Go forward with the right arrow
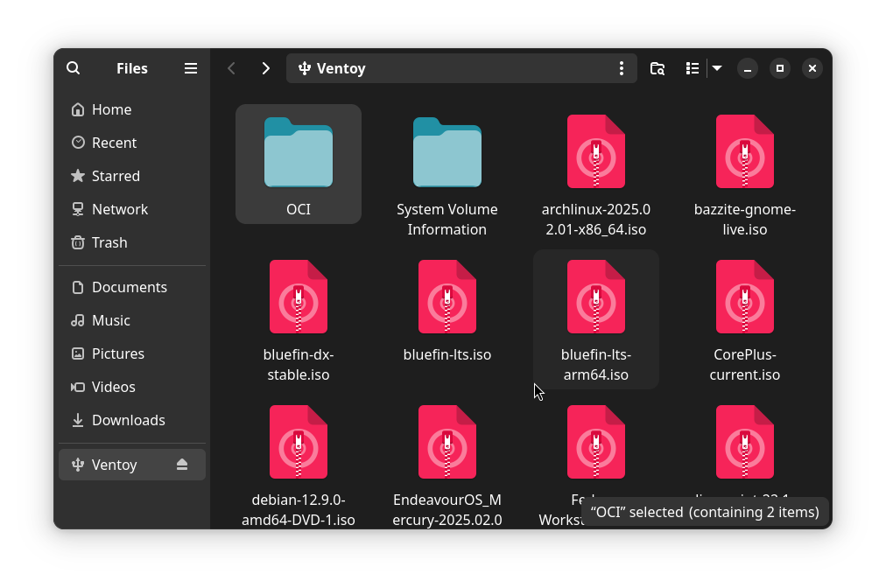The height and width of the screenshot is (588, 886). click(x=265, y=68)
